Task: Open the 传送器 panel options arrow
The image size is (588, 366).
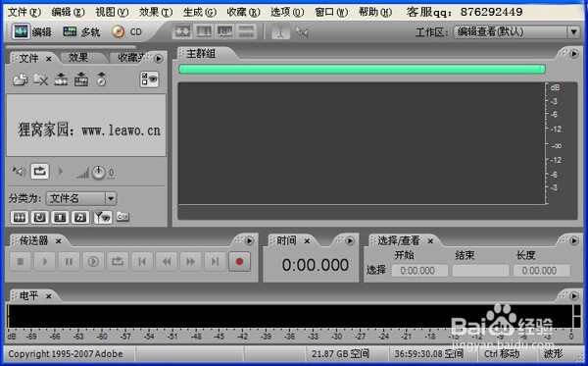Action: pos(249,240)
